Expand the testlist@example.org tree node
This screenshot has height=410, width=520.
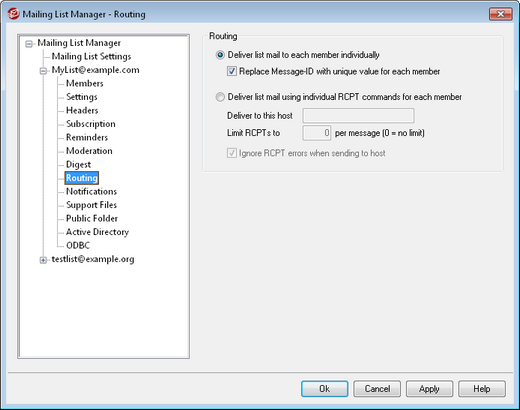pyautogui.click(x=43, y=260)
